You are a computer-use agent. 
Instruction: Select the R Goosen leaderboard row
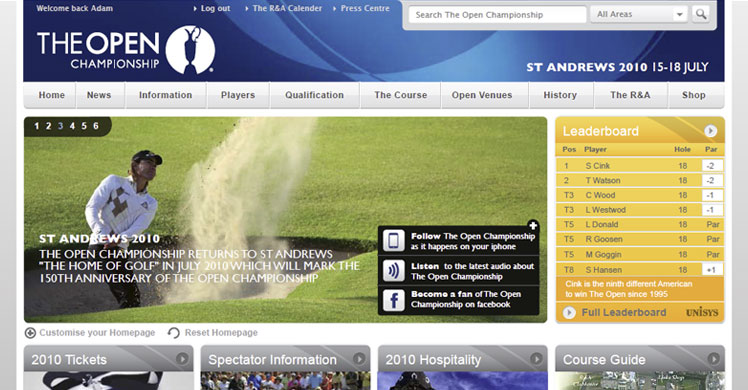pos(640,239)
